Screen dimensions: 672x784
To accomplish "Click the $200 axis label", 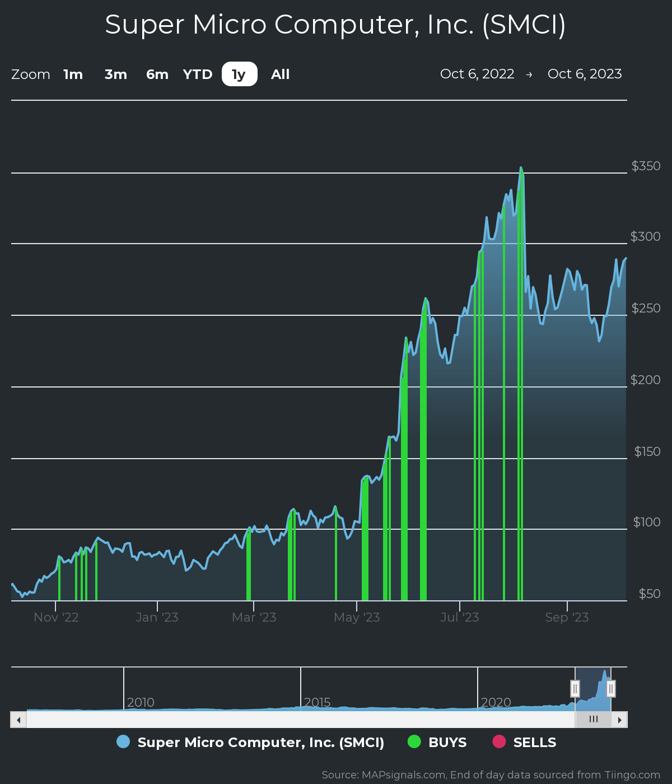I will (x=646, y=380).
